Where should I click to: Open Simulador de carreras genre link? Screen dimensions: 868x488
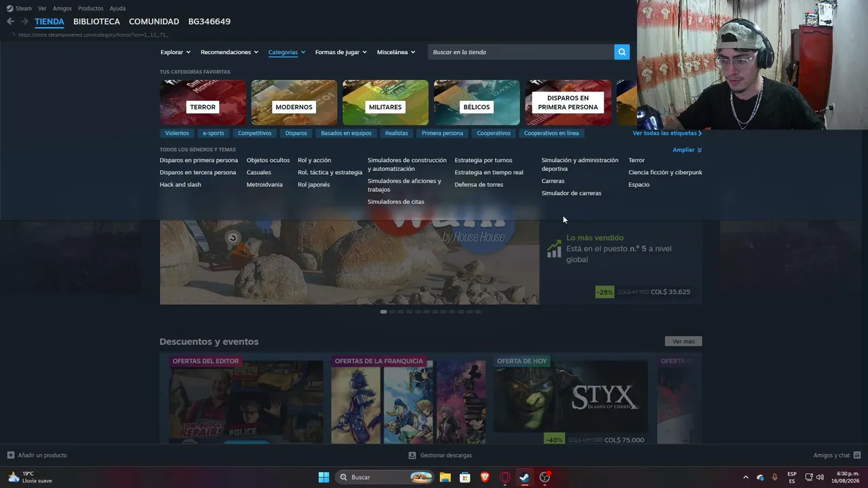[572, 193]
